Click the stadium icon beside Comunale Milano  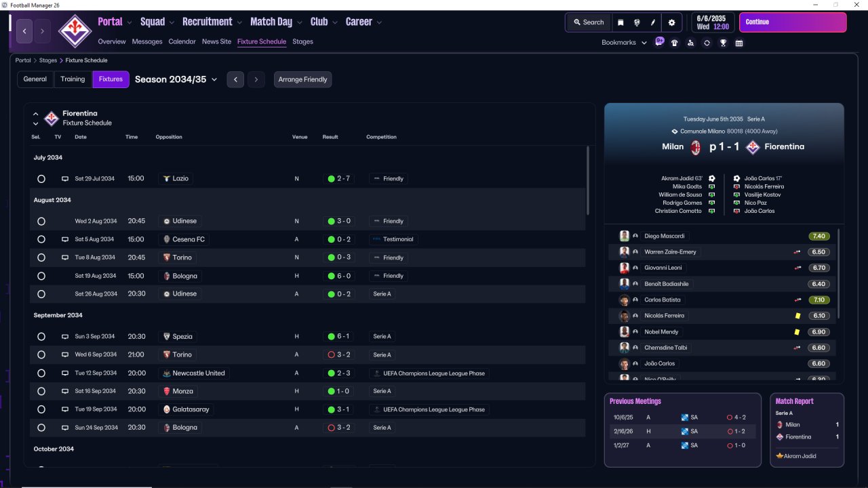(x=675, y=131)
